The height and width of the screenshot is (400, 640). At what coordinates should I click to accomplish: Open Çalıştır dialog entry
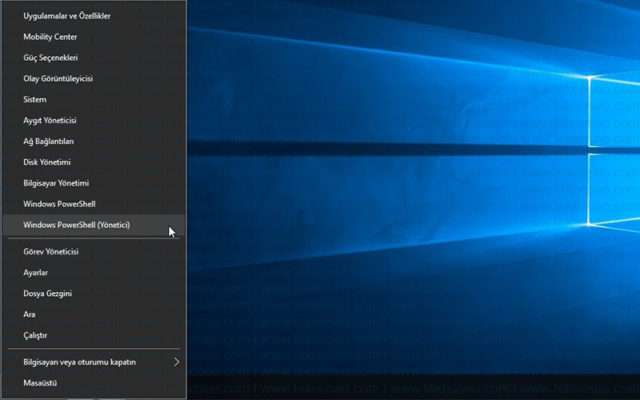pos(94,335)
